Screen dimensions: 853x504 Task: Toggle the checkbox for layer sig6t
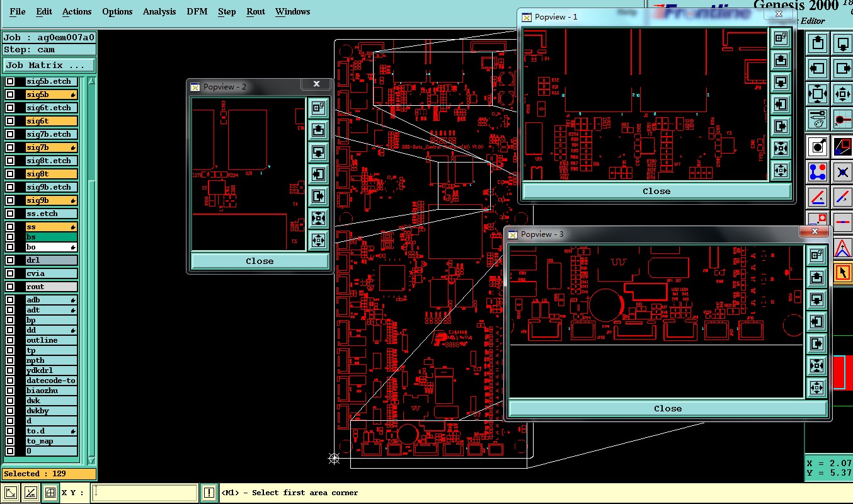pyautogui.click(x=10, y=121)
